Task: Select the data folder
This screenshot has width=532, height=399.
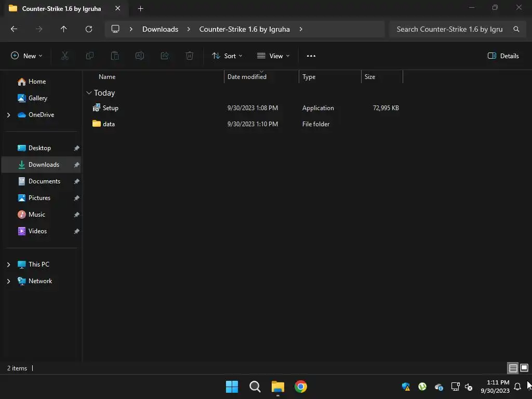Action: coord(104,124)
